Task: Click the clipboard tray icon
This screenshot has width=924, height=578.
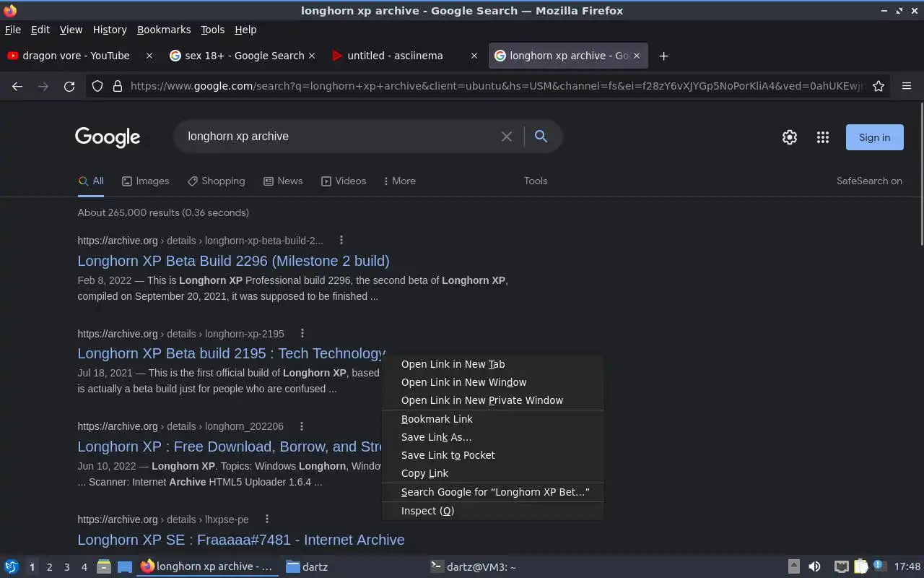Action: pyautogui.click(x=861, y=567)
